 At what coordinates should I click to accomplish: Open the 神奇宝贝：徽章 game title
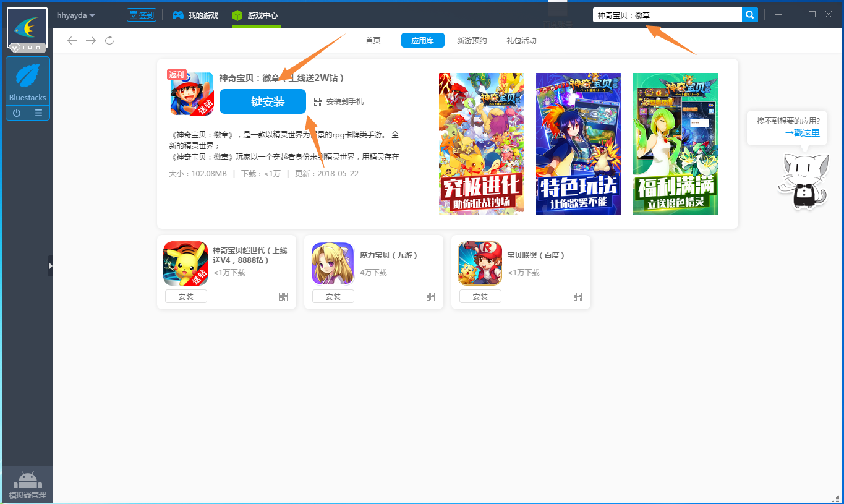click(x=281, y=78)
